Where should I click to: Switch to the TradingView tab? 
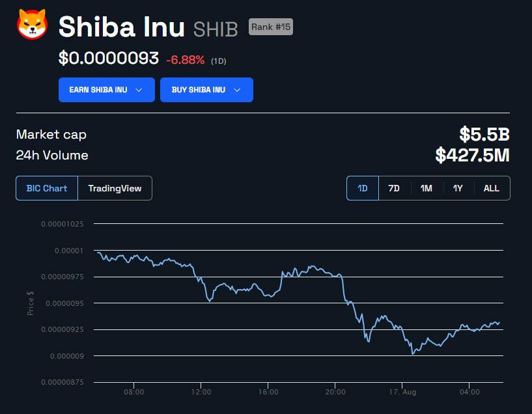point(115,188)
